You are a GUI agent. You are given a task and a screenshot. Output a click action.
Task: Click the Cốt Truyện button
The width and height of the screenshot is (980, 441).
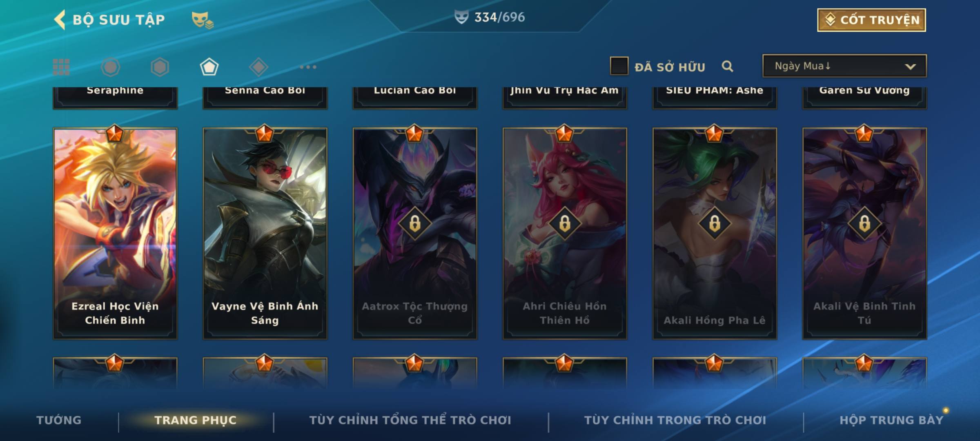(871, 20)
